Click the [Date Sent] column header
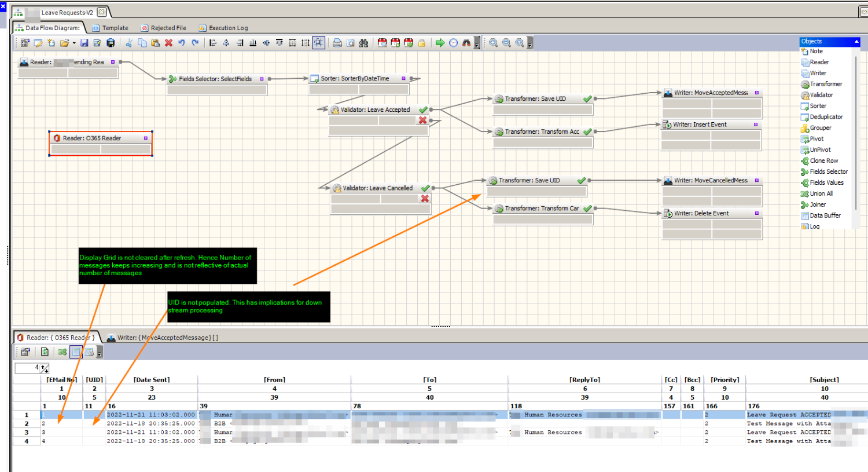The image size is (868, 472). click(x=152, y=380)
